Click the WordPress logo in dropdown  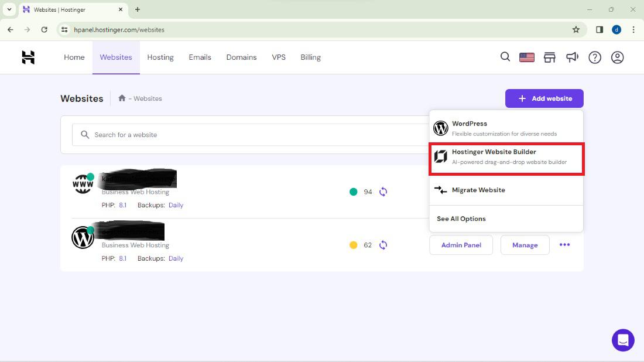click(x=441, y=128)
